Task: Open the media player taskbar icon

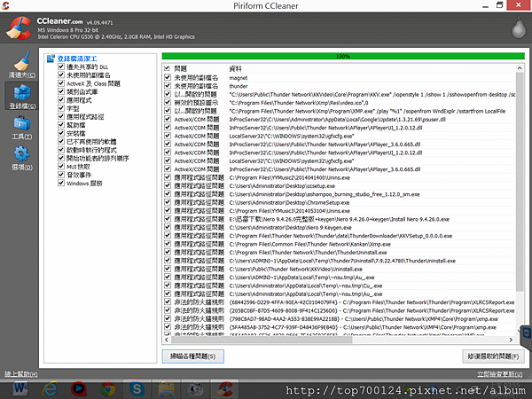Action: 79,388
